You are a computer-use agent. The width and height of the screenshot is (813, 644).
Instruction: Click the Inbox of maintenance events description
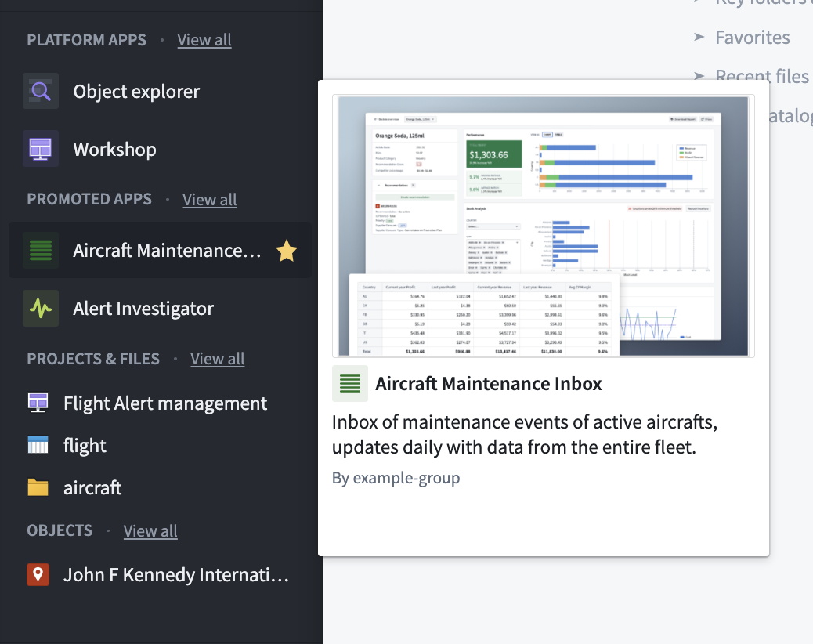(525, 435)
